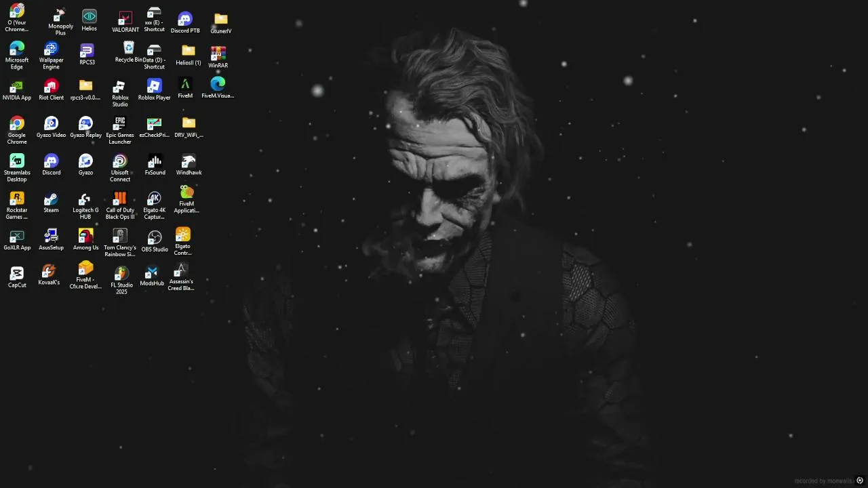868x488 pixels.
Task: Click the Rockstar Games launcher shortcut
Action: pos(17,205)
